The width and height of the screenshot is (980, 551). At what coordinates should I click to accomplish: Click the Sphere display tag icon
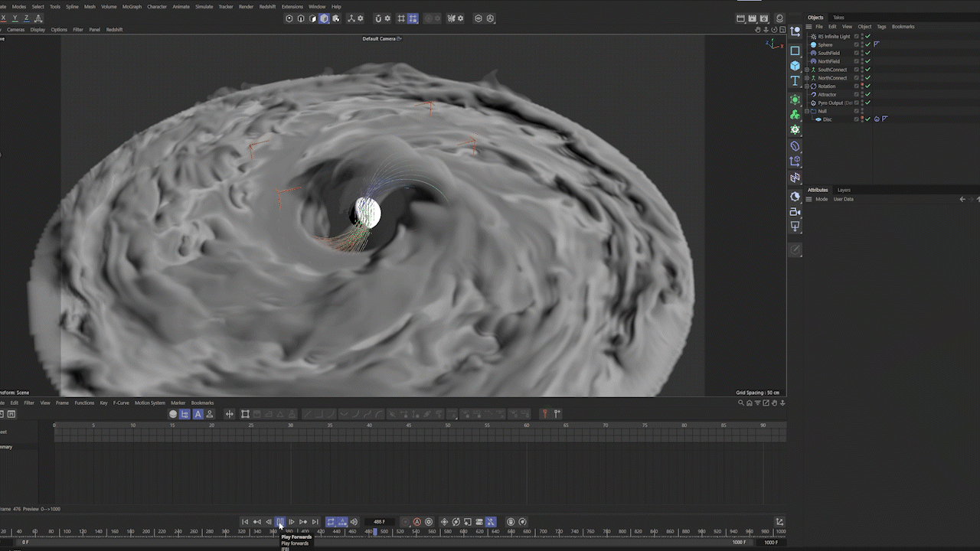click(877, 44)
